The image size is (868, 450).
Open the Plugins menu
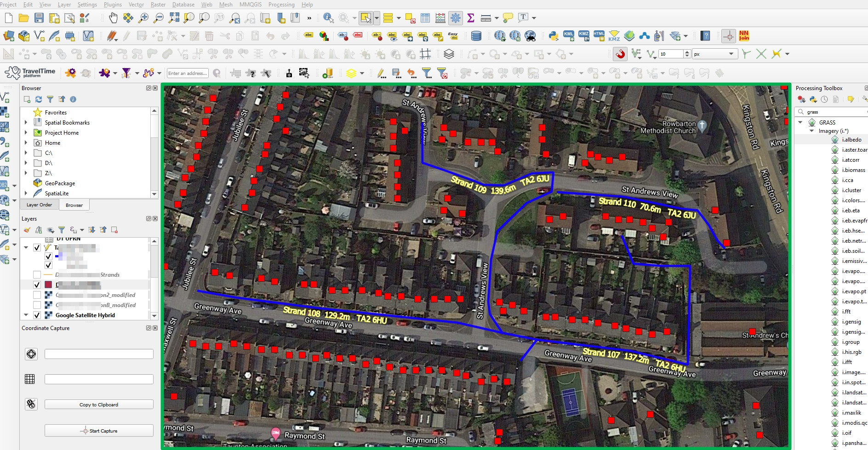113,5
